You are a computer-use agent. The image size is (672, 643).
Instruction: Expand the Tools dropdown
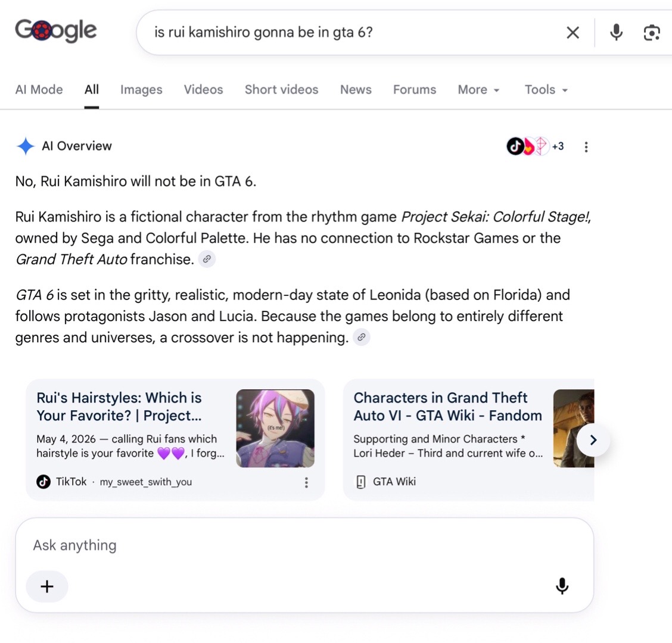546,89
